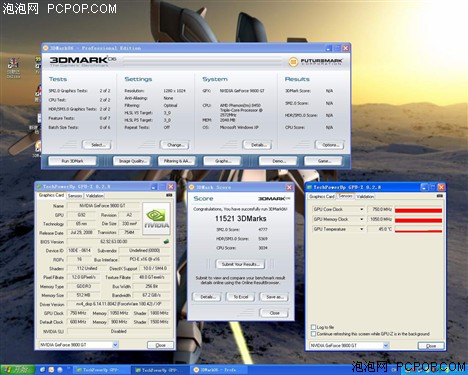Image resolution: width=468 pixels, height=375 pixels.
Task: Open the Graphs... button
Action: (x=222, y=161)
